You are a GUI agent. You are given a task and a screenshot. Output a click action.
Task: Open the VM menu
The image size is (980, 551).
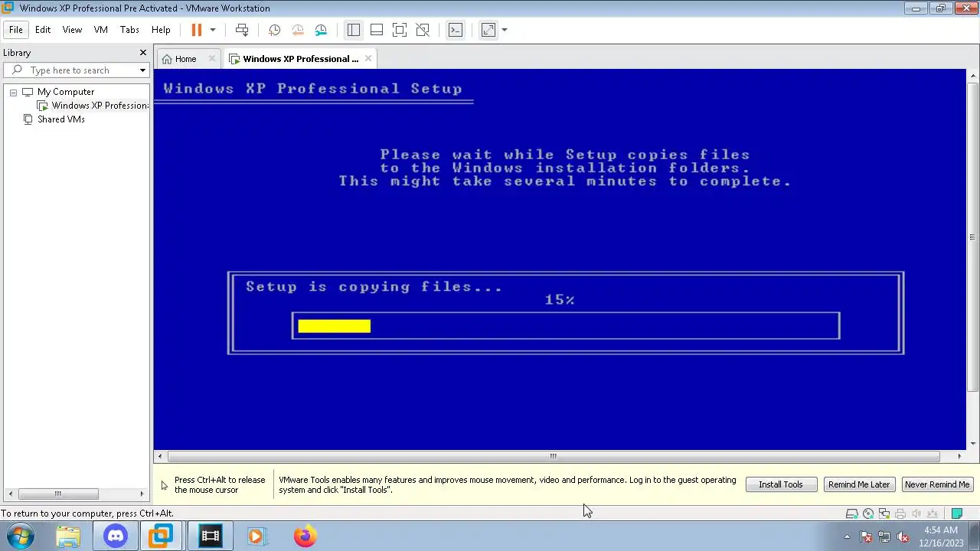click(100, 30)
